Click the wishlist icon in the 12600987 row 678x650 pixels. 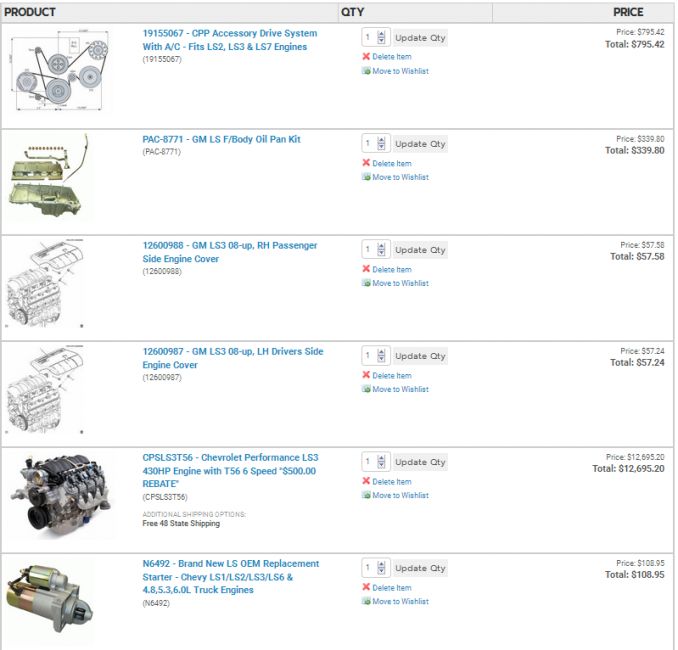[x=366, y=389]
